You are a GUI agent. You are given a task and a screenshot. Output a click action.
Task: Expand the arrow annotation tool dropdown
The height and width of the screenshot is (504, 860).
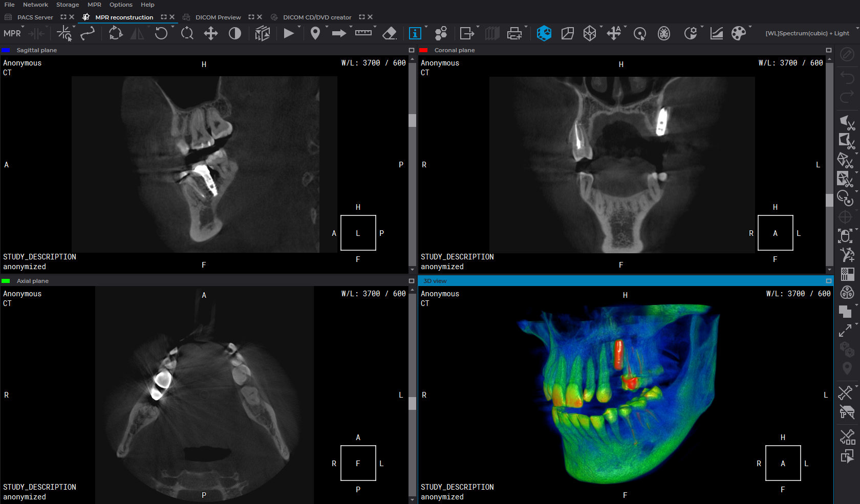pos(351,27)
